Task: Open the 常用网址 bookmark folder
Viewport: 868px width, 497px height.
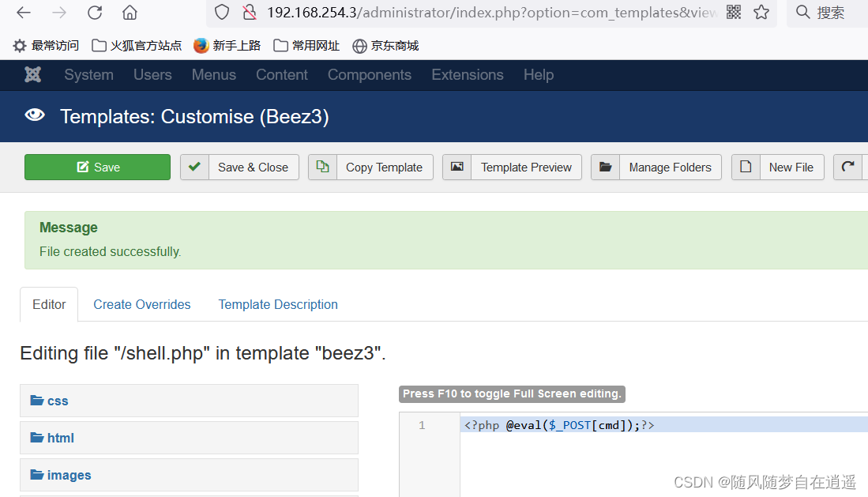Action: (x=306, y=46)
